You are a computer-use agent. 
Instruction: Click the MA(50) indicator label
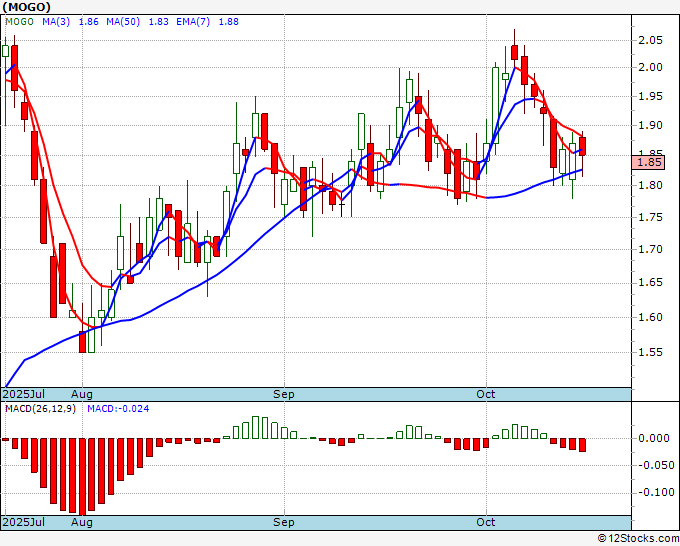click(123, 22)
